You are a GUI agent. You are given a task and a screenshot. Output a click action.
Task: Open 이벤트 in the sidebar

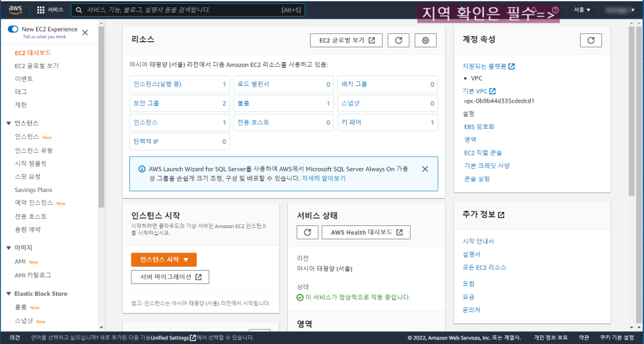(x=24, y=79)
